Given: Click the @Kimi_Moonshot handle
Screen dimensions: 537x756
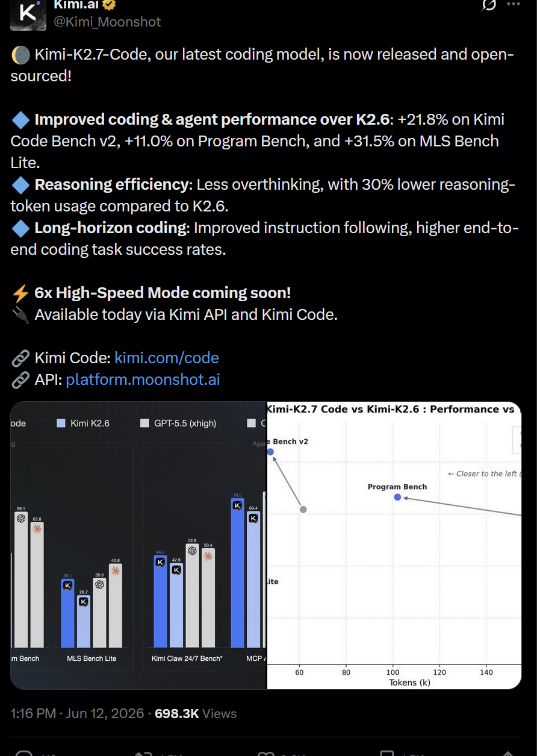Looking at the screenshot, I should coord(107,22).
